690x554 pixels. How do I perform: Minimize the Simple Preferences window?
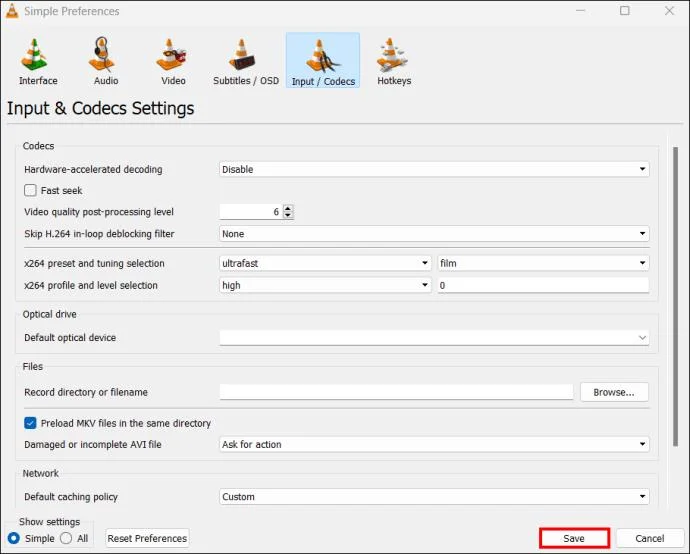coord(580,11)
